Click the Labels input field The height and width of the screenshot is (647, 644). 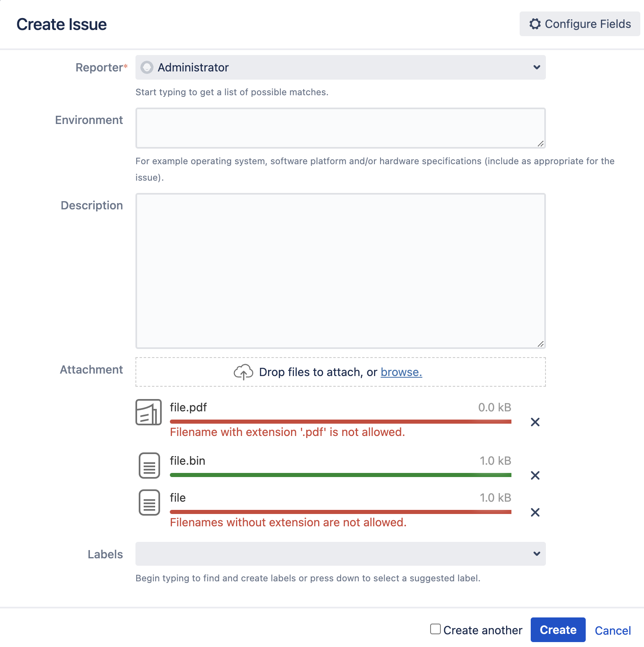(x=332, y=554)
